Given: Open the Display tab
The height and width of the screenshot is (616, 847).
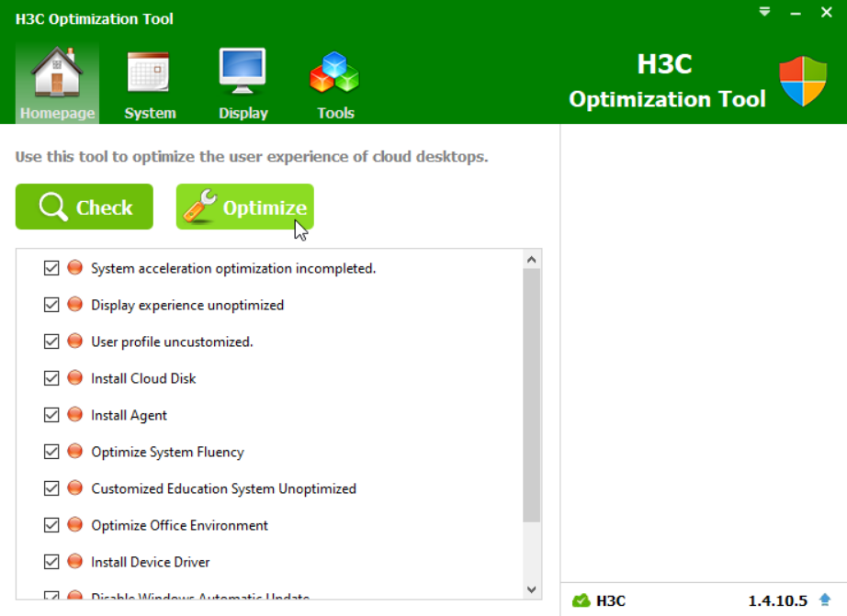Looking at the screenshot, I should click(x=243, y=83).
